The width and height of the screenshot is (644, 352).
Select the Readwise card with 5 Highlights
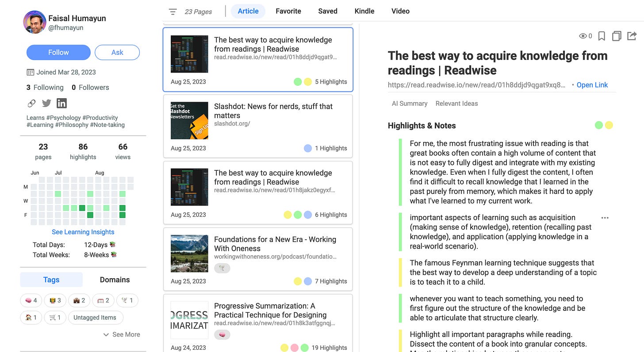(258, 60)
